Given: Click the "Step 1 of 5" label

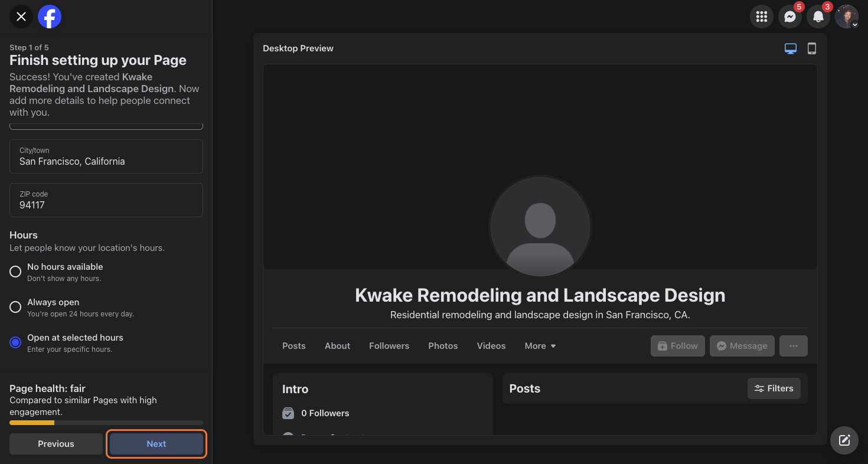Looking at the screenshot, I should tap(29, 47).
